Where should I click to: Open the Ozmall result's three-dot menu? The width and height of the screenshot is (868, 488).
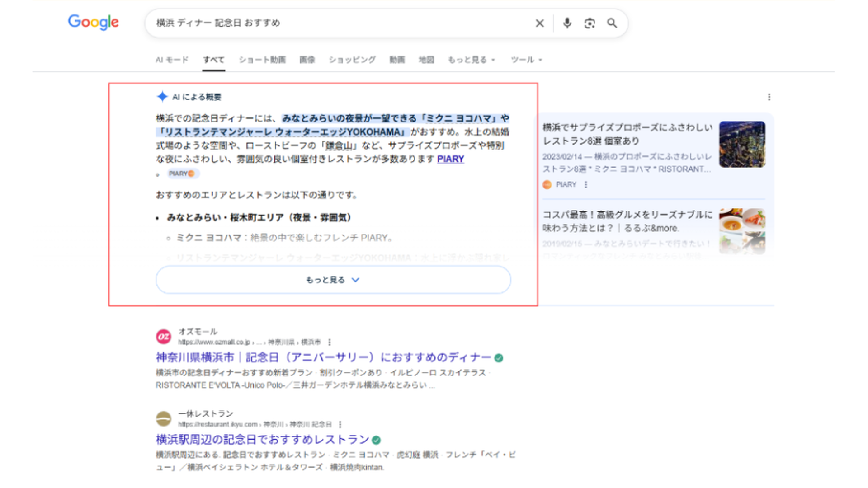tap(330, 342)
